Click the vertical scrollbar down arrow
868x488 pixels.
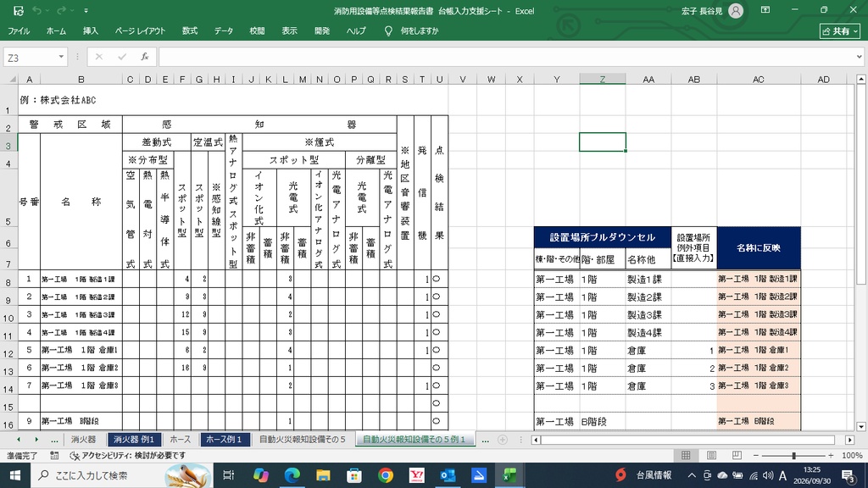coord(861,427)
